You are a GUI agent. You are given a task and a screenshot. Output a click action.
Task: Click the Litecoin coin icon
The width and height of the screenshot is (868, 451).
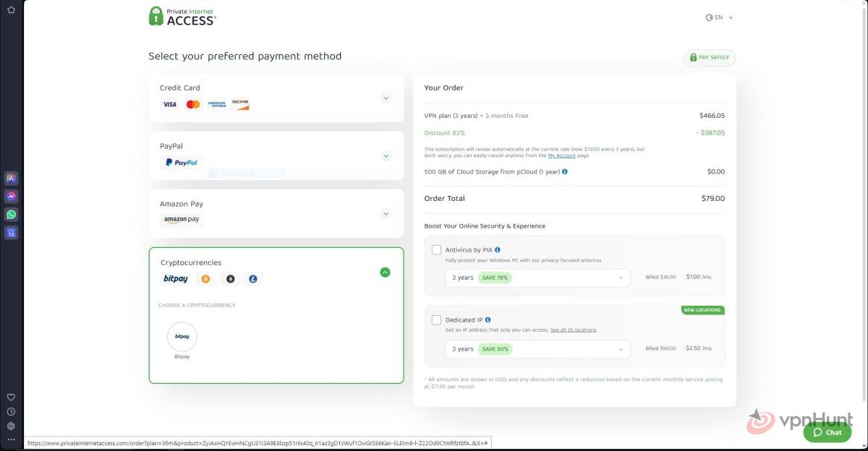(253, 279)
